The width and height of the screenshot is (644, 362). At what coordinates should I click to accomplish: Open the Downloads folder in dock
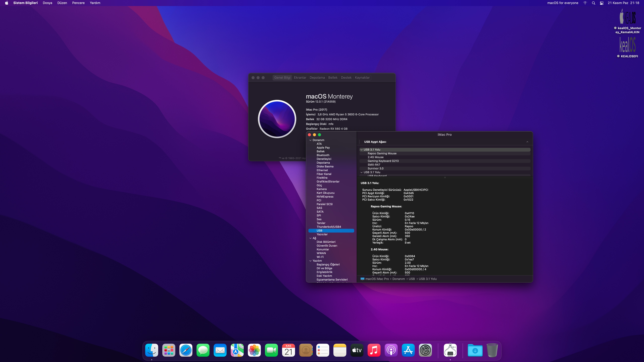[x=475, y=350]
